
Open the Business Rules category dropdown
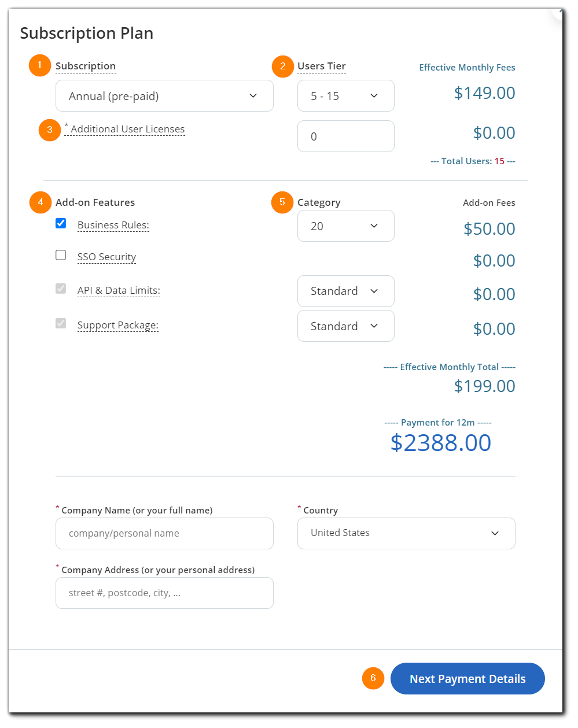click(345, 226)
